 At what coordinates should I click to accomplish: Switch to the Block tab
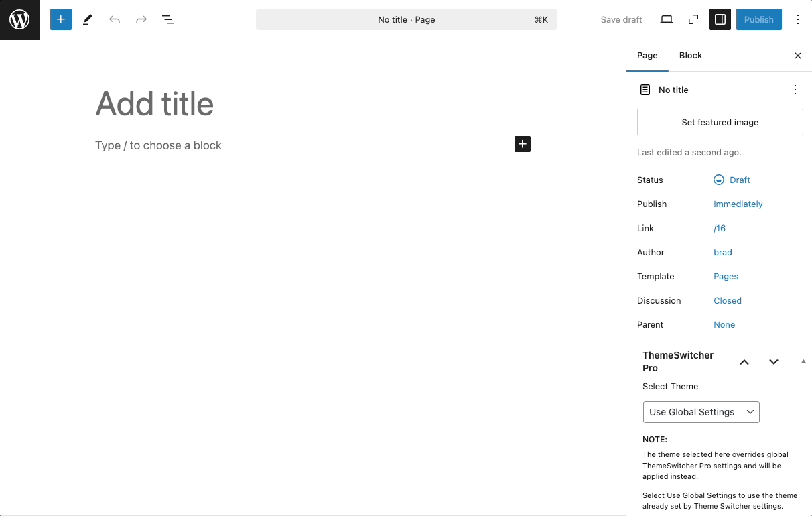click(x=691, y=56)
